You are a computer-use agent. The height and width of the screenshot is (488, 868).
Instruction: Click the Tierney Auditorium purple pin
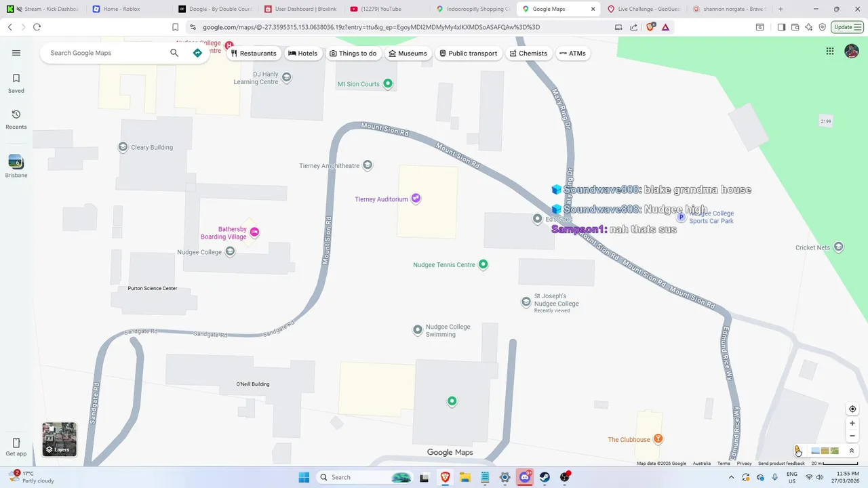coord(416,199)
